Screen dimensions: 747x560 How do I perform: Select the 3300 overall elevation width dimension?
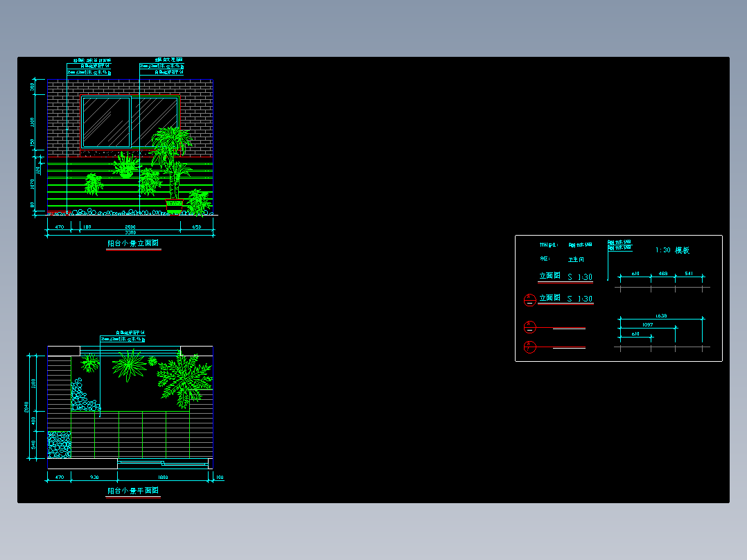click(x=130, y=233)
